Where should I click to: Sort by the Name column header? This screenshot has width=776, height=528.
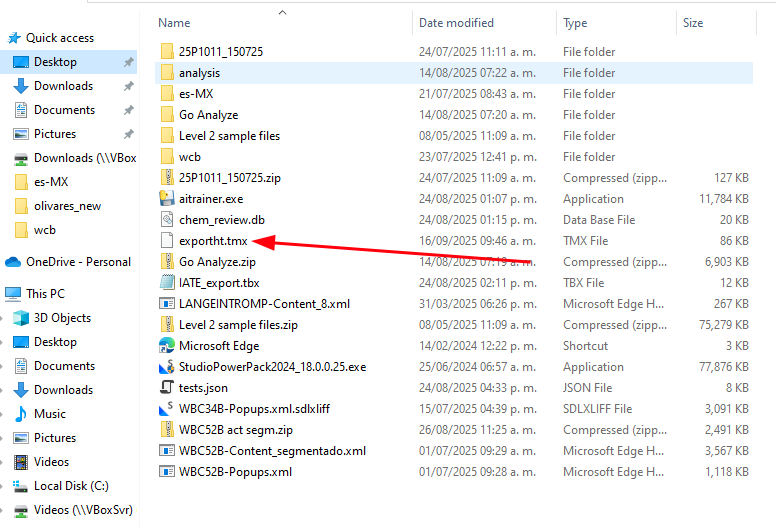point(283,23)
